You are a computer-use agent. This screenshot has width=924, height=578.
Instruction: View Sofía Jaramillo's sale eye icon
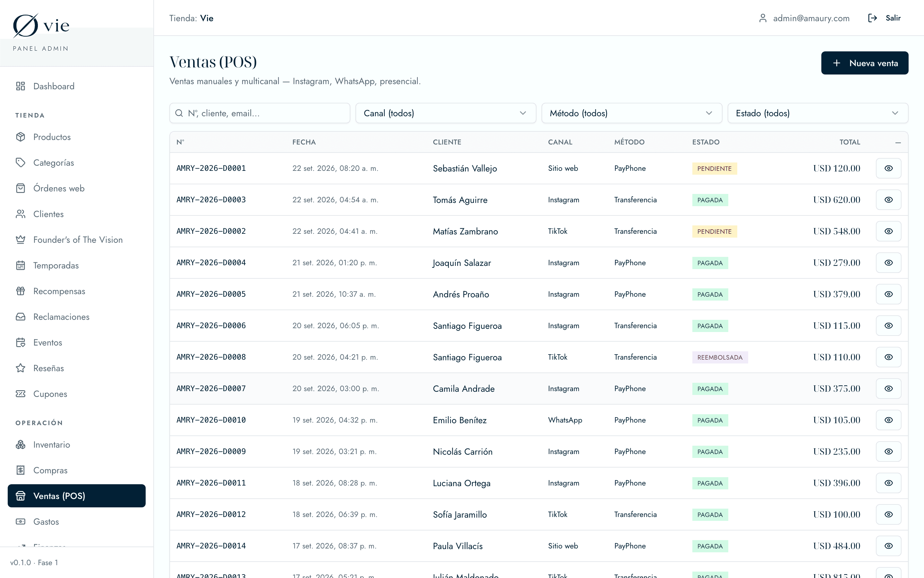[x=888, y=514]
